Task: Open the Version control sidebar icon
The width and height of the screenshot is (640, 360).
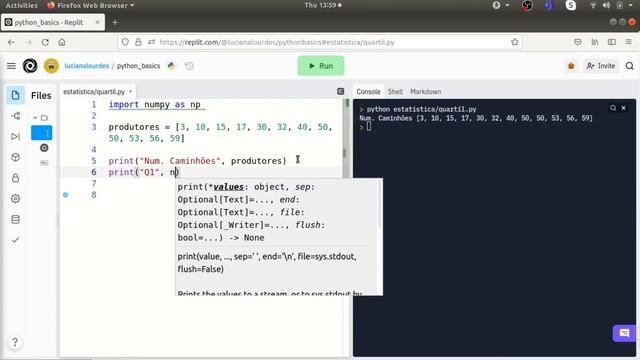Action: 16,116
